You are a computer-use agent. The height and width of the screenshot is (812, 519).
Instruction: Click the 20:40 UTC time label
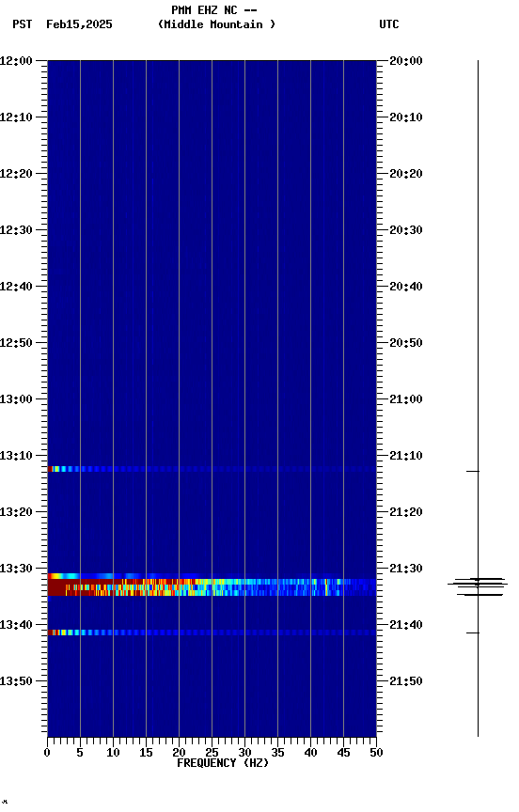click(406, 287)
